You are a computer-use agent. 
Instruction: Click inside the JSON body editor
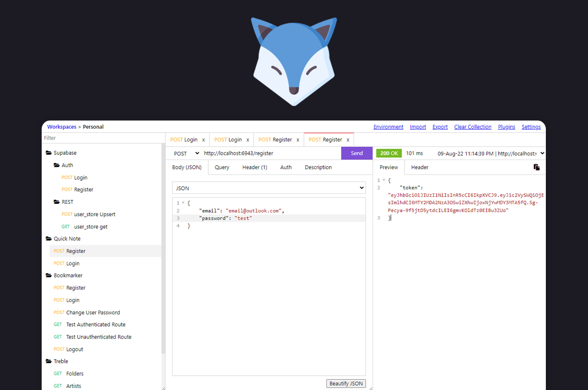click(x=269, y=287)
